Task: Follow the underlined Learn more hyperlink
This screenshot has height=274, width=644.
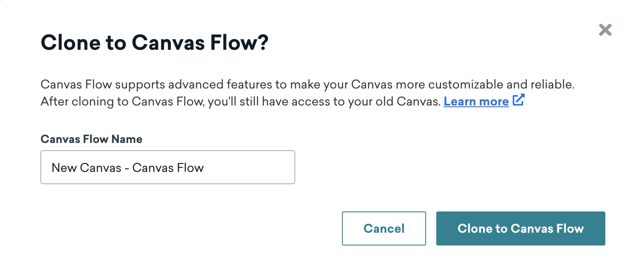Action: point(476,102)
